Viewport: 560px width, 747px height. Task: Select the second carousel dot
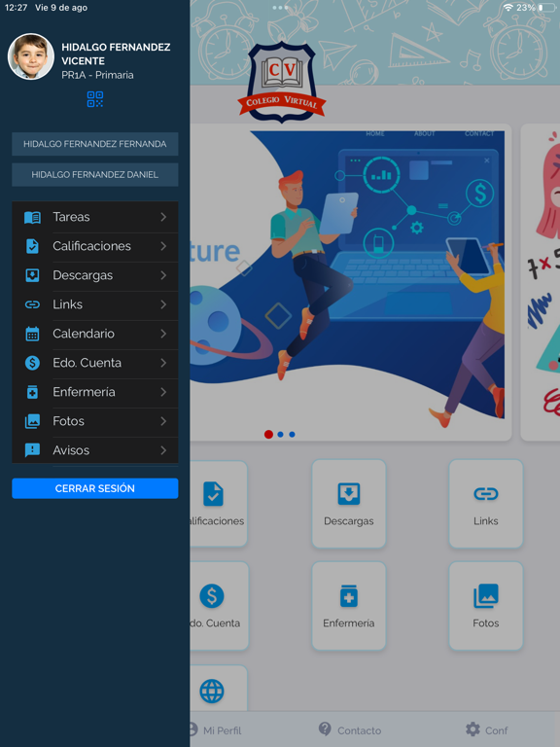pos(280,434)
